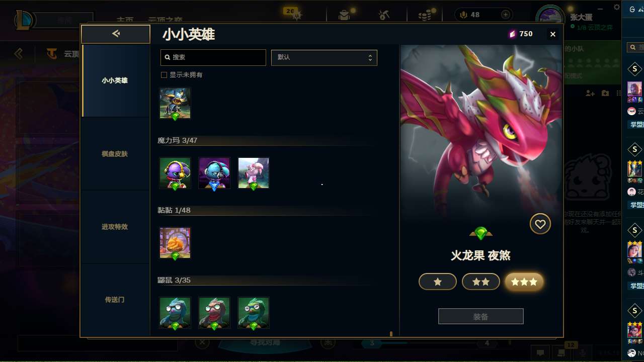Click the 搜索 search field
Image resolution: width=644 pixels, height=362 pixels.
213,57
